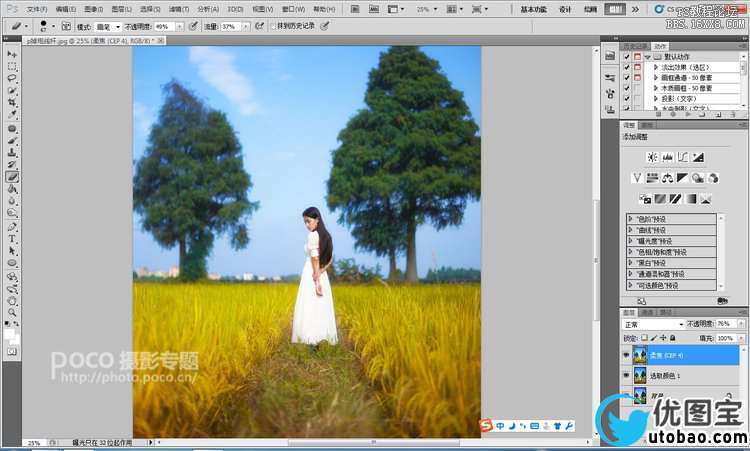This screenshot has height=451, width=750.
Task: Hide the 选取颜色 1 layer
Action: [x=626, y=376]
